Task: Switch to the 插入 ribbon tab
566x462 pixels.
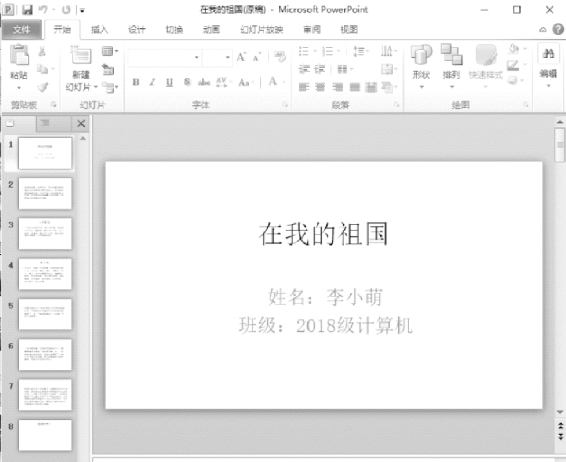Action: tap(99, 30)
